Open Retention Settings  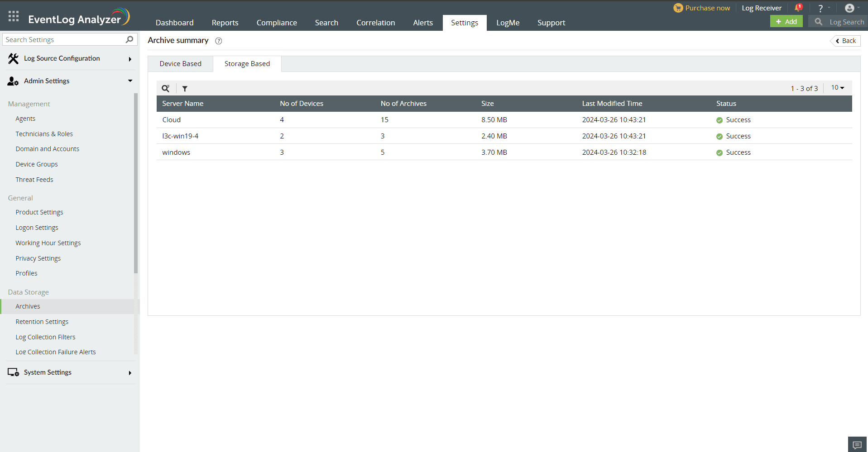coord(42,322)
